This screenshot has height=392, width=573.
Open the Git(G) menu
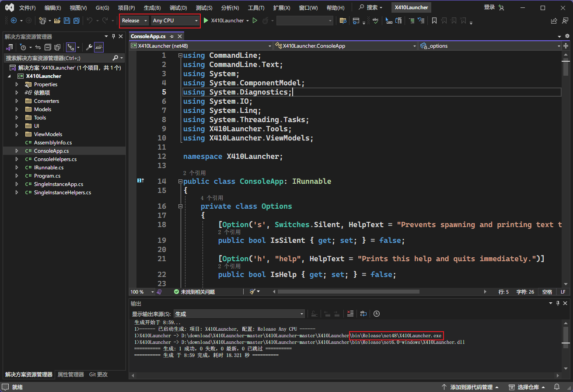coord(102,8)
